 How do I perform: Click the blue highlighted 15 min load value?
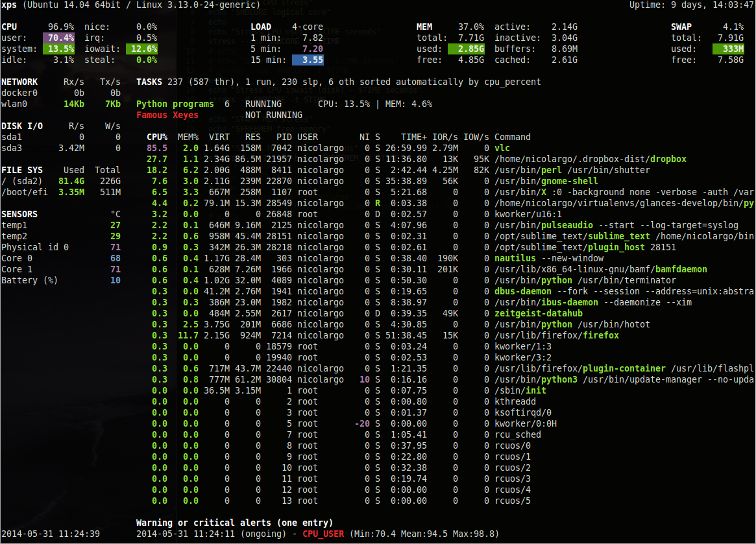[x=308, y=60]
